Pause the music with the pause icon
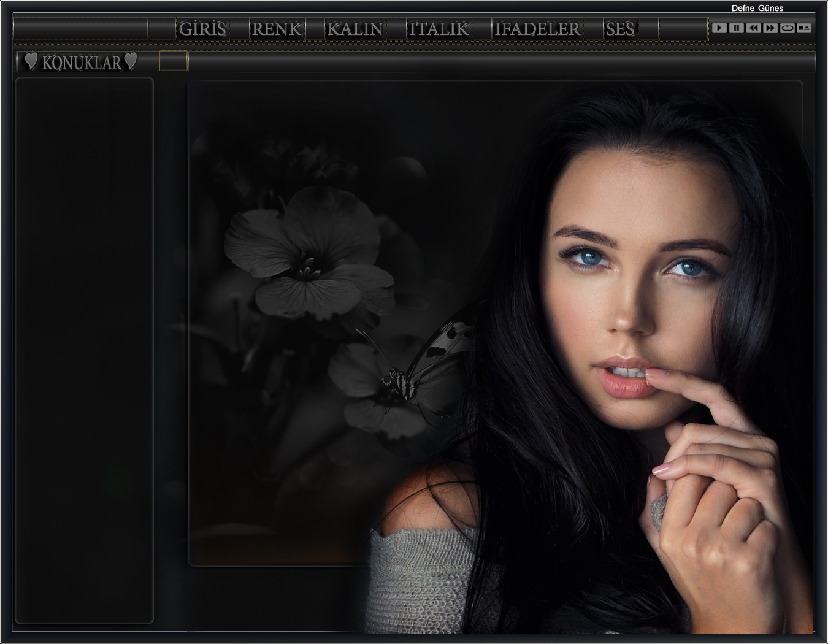828x644 pixels. point(737,28)
